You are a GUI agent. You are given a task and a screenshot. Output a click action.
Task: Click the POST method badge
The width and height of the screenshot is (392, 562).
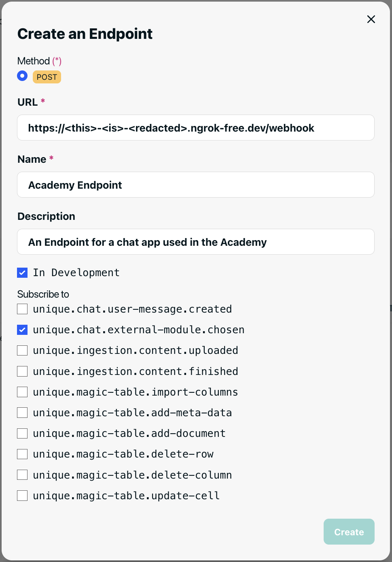click(x=47, y=77)
